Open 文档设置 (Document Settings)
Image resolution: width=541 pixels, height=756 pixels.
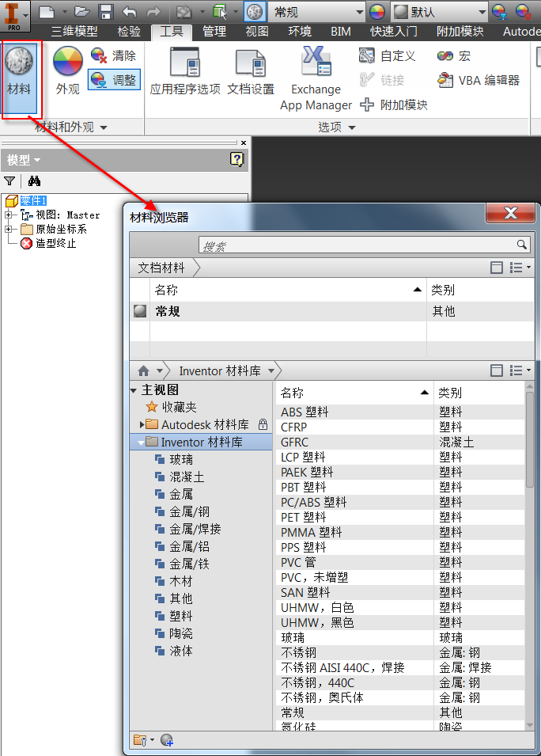point(251,71)
